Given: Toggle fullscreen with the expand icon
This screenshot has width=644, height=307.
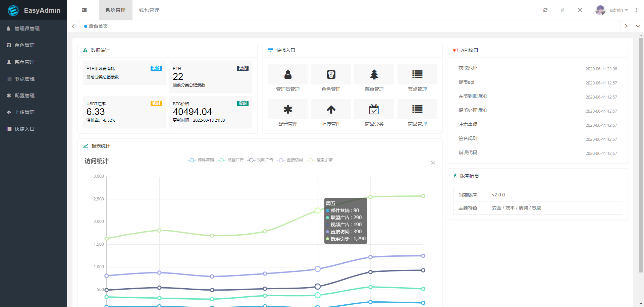Looking at the screenshot, I should (580, 10).
